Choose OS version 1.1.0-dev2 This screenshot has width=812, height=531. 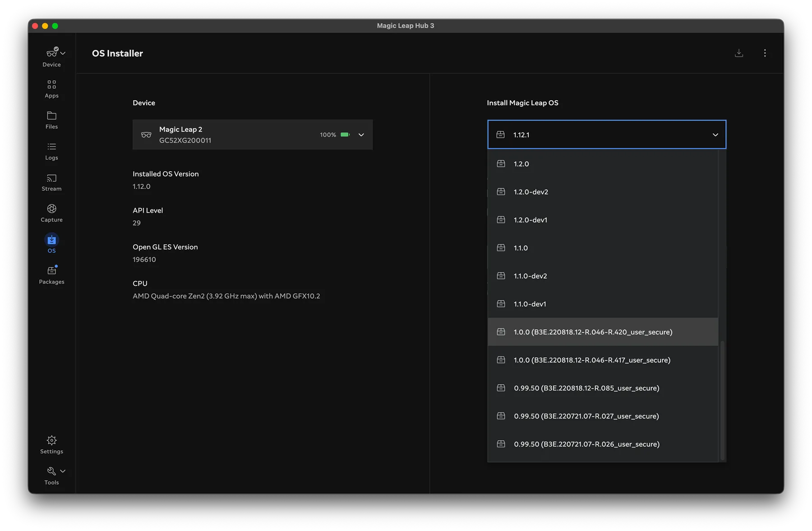[603, 276]
